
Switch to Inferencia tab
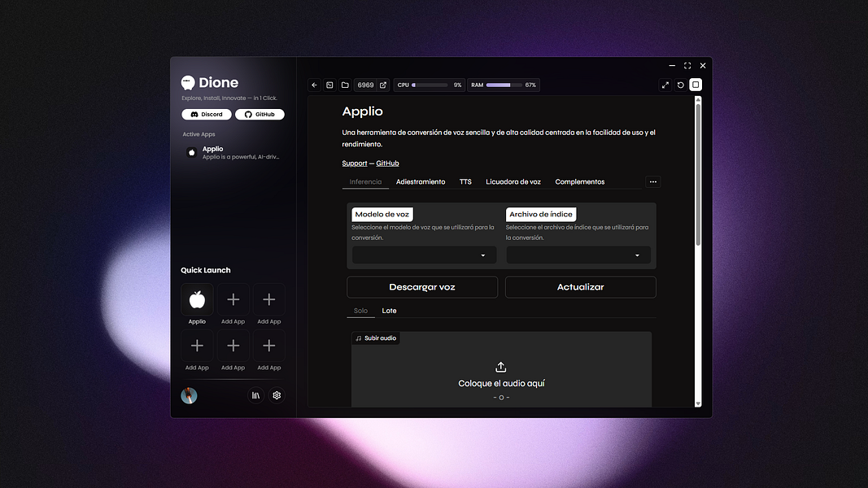coord(365,182)
